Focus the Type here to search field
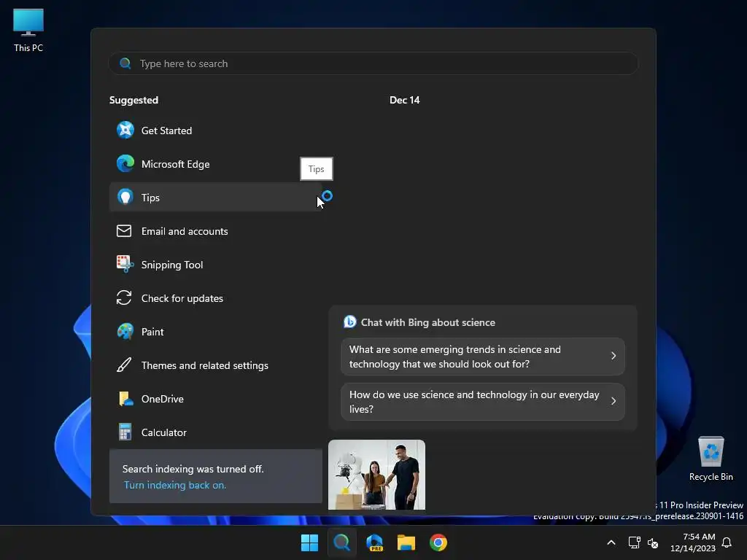Viewport: 747px width, 560px height. [373, 63]
